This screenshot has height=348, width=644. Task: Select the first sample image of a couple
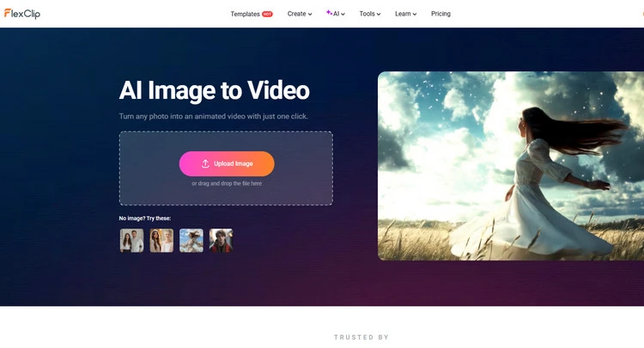point(132,241)
